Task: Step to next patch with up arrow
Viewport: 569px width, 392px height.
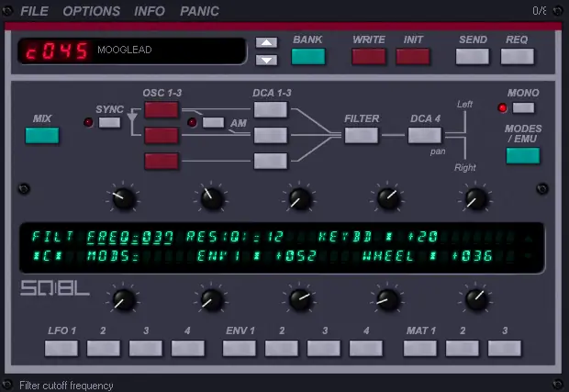Action: pos(266,42)
